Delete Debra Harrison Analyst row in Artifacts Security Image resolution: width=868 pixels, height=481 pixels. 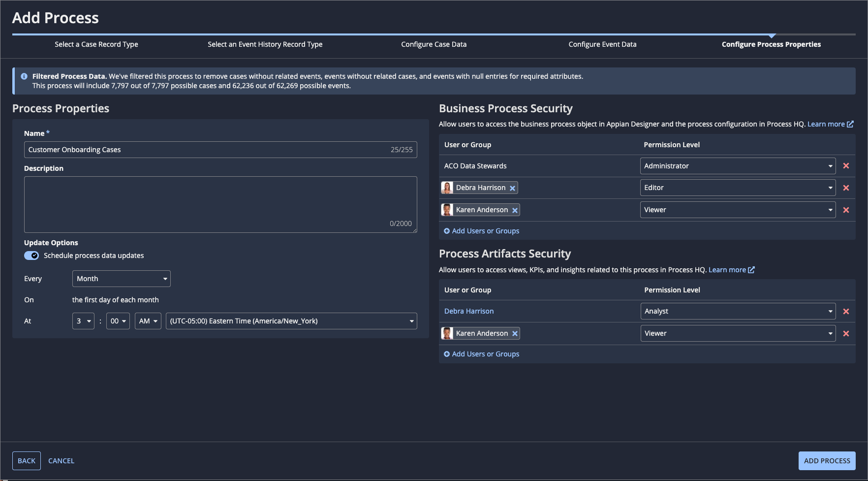coord(846,311)
